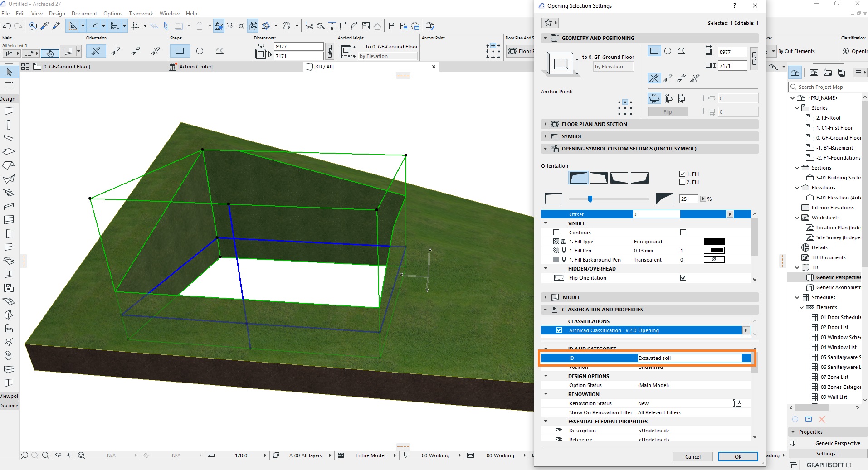
Task: Click the Undo arrow in main toolbar
Action: coord(7,26)
